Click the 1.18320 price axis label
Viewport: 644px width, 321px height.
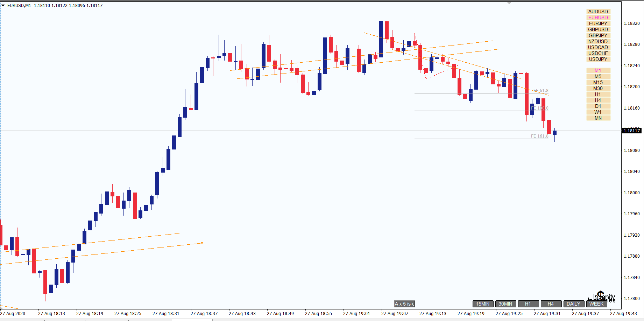pos(632,23)
